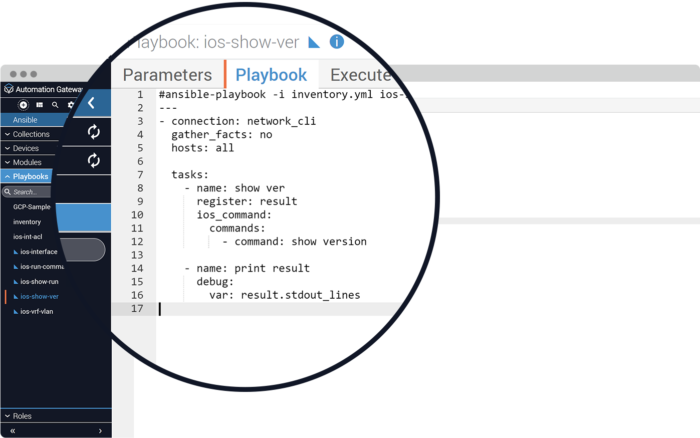The width and height of the screenshot is (700, 438).
Task: Expand the Roles section
Action: [22, 415]
